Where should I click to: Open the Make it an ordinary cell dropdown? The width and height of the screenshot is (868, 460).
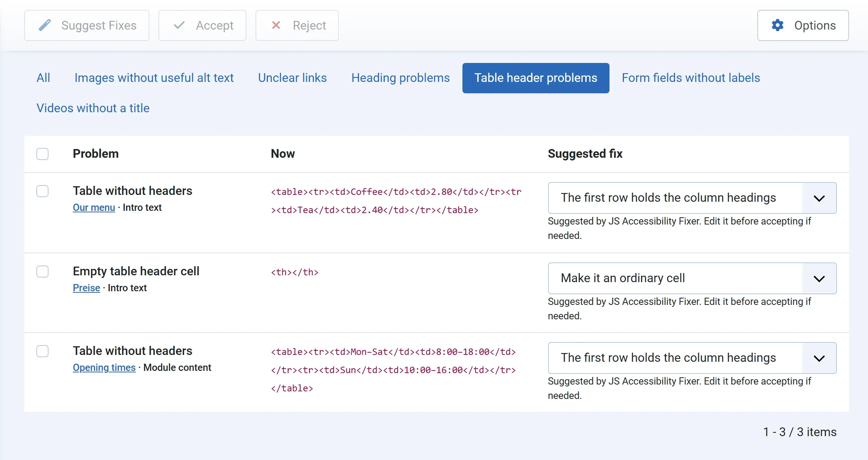(x=692, y=278)
